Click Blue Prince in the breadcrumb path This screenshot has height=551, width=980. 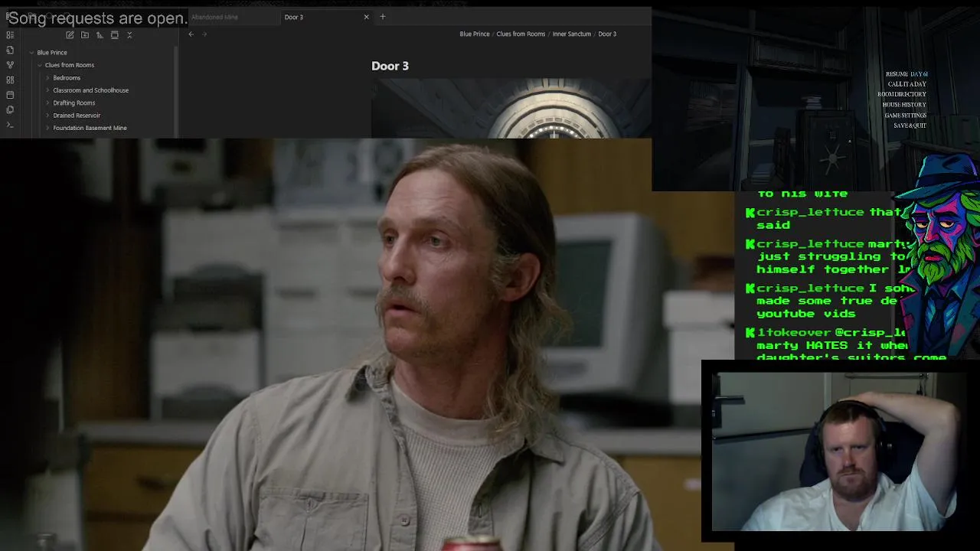pyautogui.click(x=475, y=34)
